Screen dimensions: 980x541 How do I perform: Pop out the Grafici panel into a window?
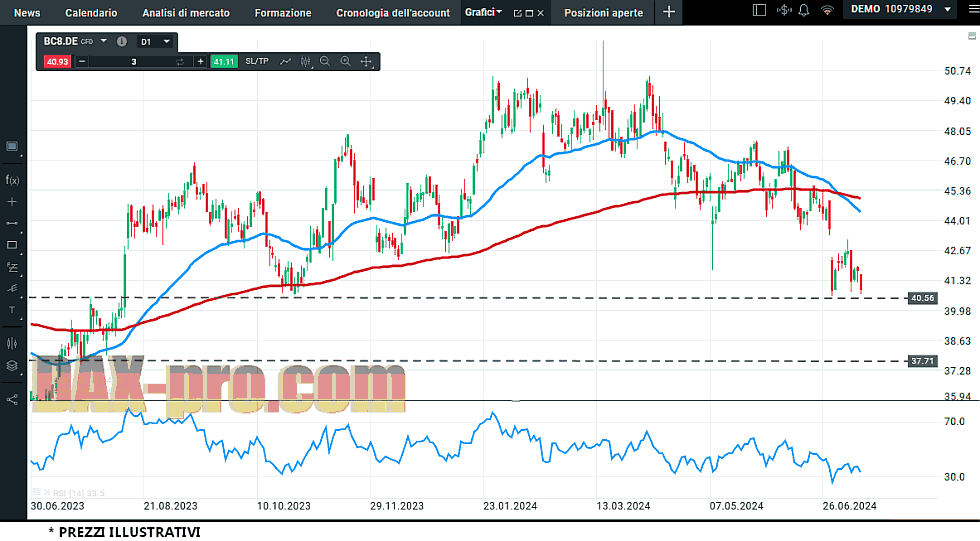point(517,13)
